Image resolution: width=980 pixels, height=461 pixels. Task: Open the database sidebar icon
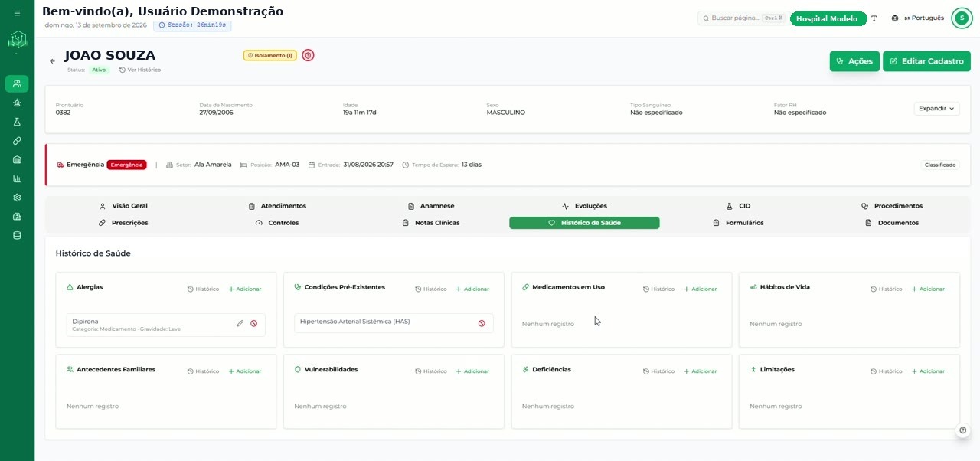(x=17, y=236)
